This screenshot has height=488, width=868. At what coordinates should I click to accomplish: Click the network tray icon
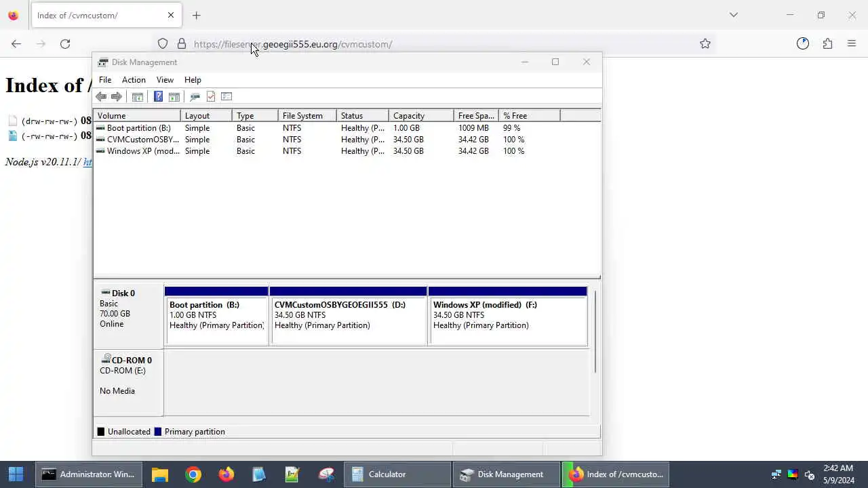pos(776,474)
